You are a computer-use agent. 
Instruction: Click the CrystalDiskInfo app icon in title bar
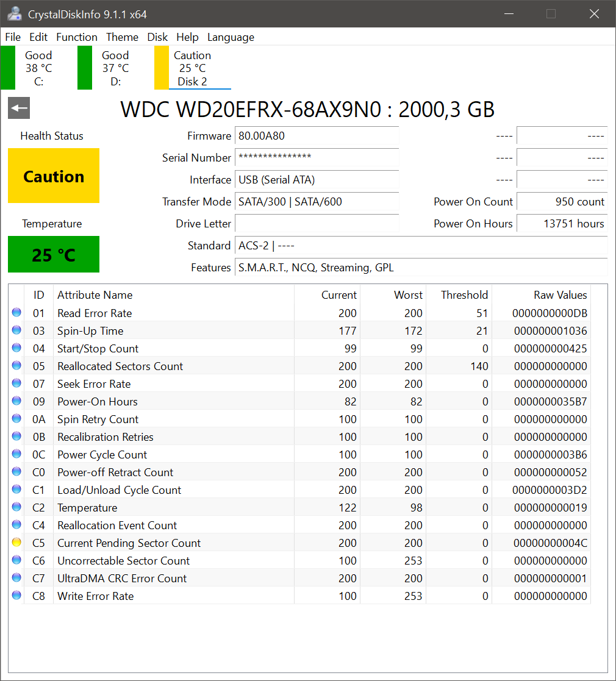point(15,14)
